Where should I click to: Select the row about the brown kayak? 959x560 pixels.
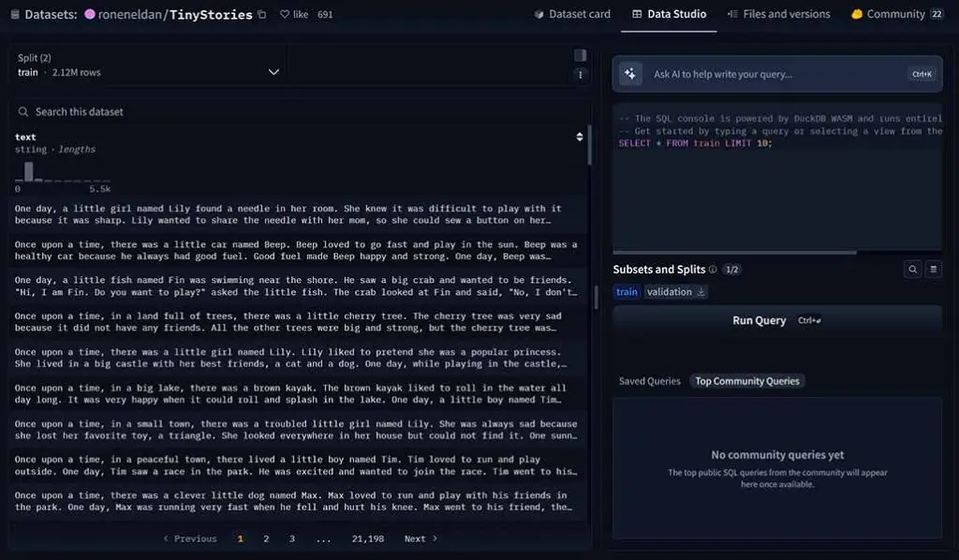point(299,393)
